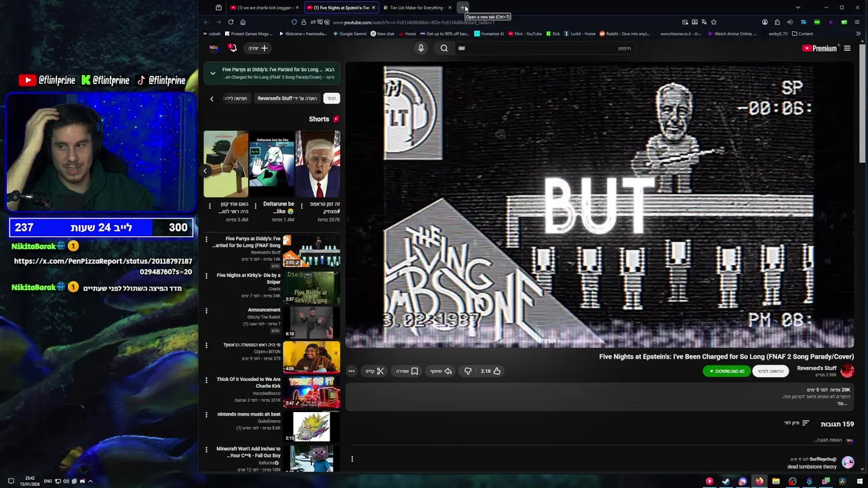Open options menu for 'Five Partys at Diddy's' video
868x488 pixels.
point(207,240)
